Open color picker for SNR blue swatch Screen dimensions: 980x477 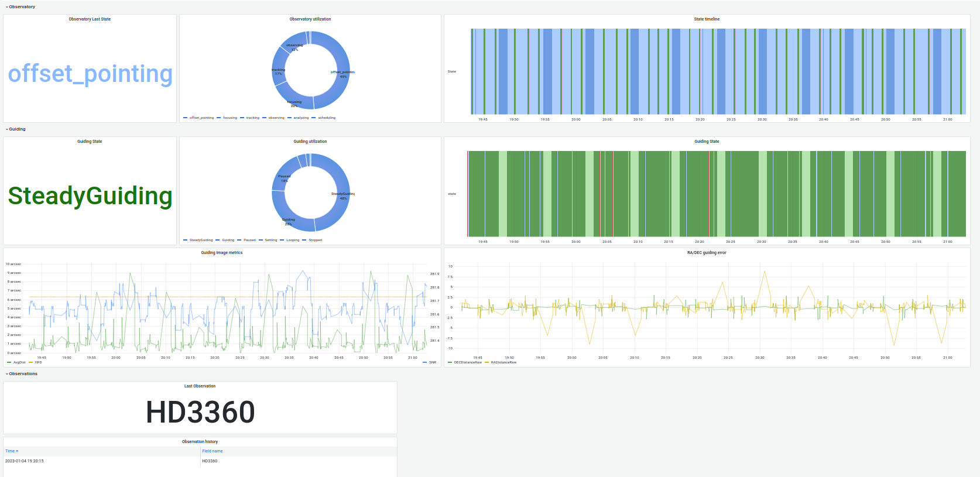coord(425,362)
